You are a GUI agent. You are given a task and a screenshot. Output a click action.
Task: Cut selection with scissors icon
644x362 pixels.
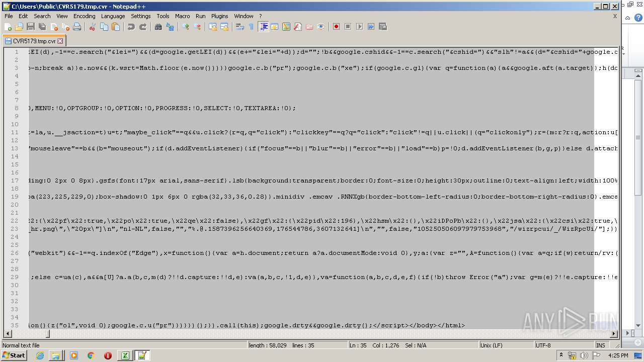(x=93, y=27)
